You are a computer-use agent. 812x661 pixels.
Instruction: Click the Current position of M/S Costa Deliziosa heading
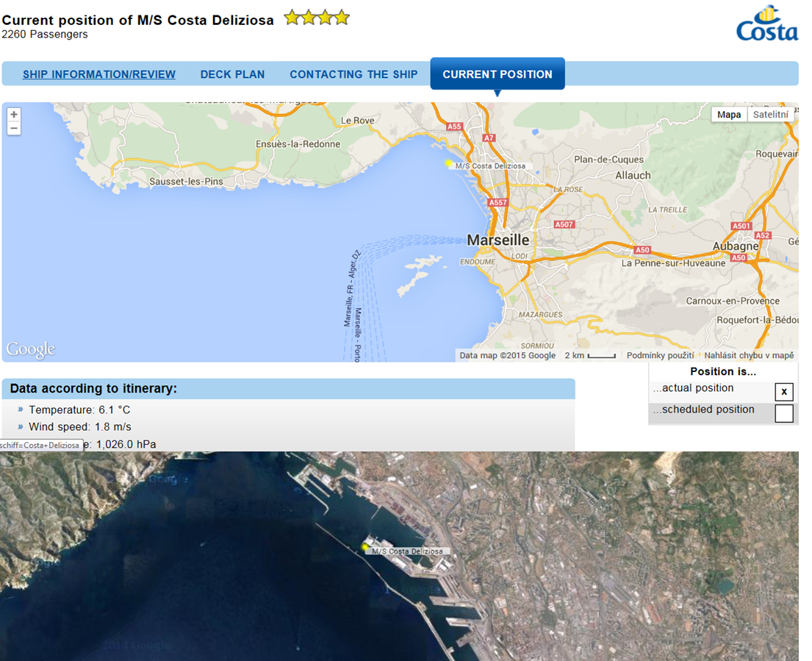(137, 20)
